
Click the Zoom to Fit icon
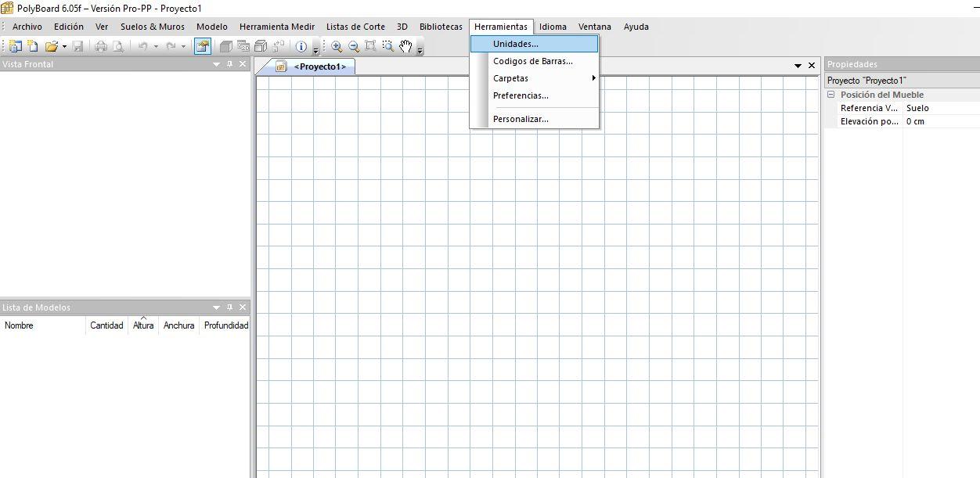[370, 46]
